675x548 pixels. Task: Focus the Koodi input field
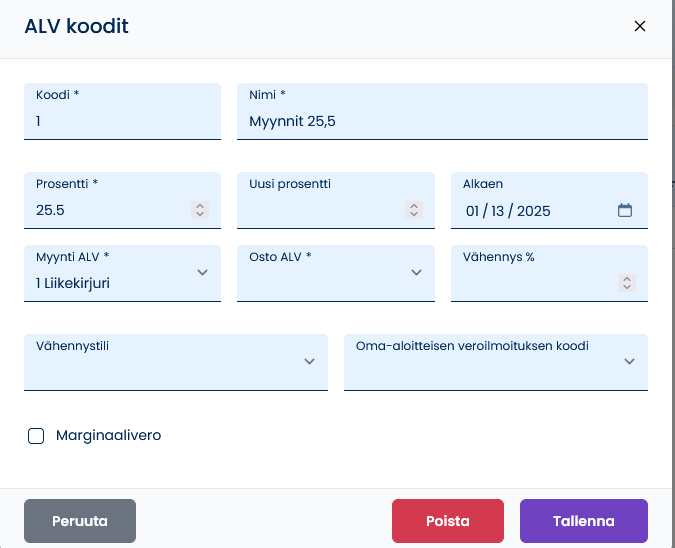(x=122, y=111)
